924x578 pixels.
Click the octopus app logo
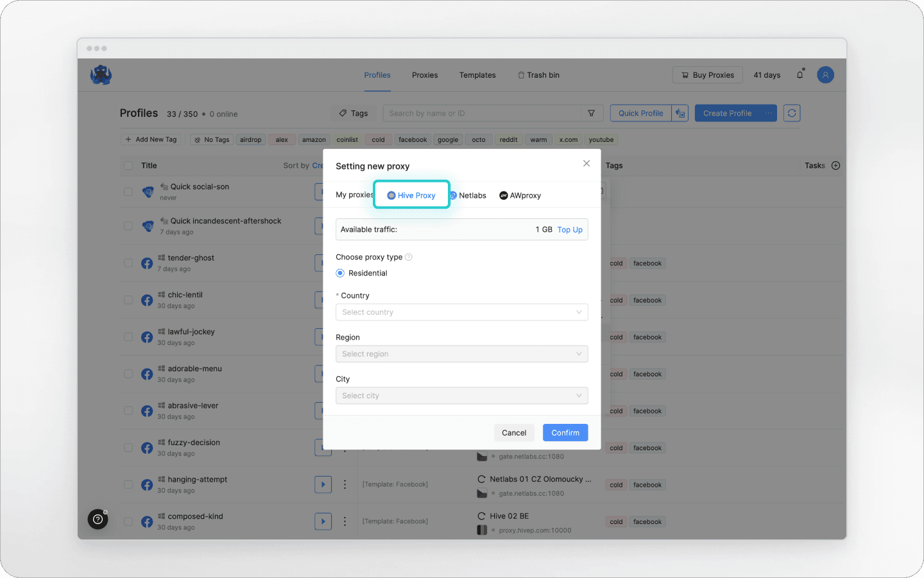pyautogui.click(x=101, y=75)
